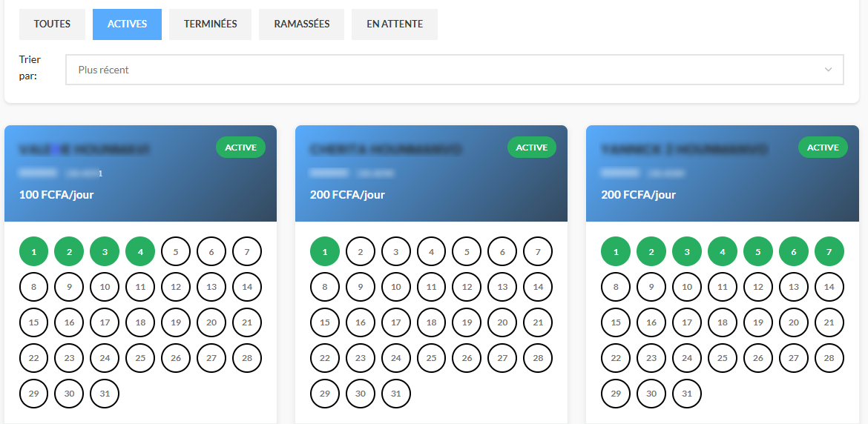The width and height of the screenshot is (868, 424).
Task: Open the TERMINÉES tab
Action: [210, 24]
